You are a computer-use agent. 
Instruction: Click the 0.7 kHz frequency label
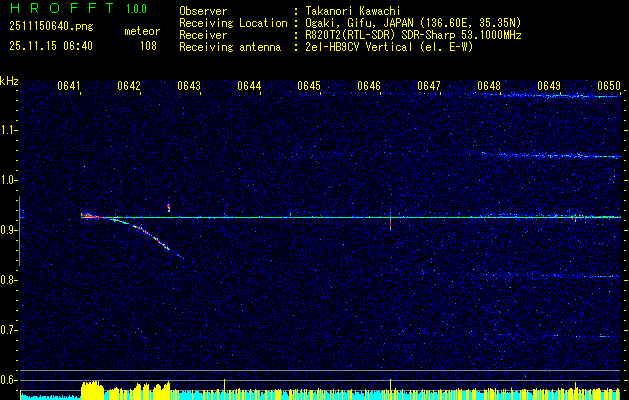[8, 330]
